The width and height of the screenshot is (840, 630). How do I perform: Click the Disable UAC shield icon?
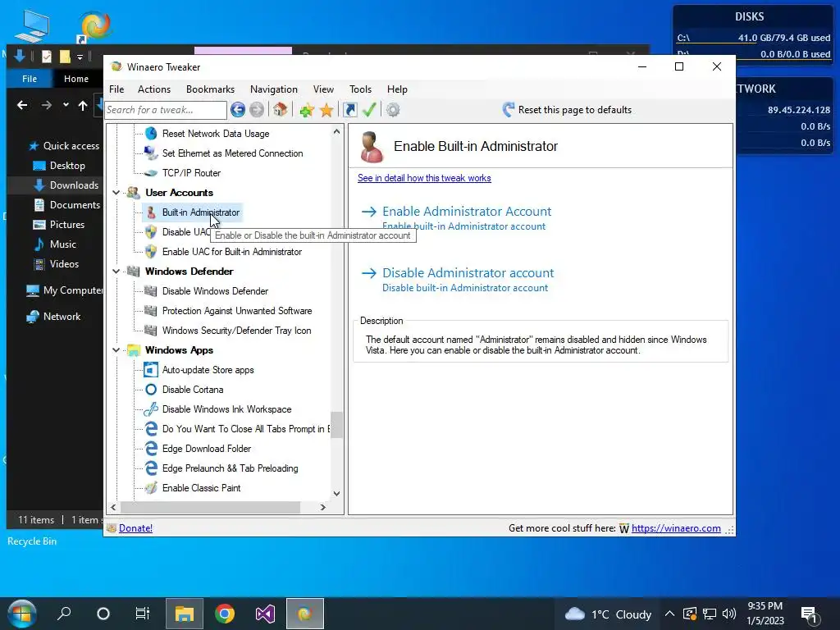click(151, 232)
